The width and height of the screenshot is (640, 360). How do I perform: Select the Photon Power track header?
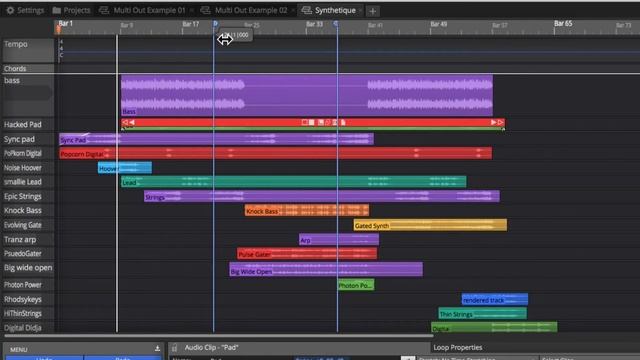pyautogui.click(x=28, y=285)
